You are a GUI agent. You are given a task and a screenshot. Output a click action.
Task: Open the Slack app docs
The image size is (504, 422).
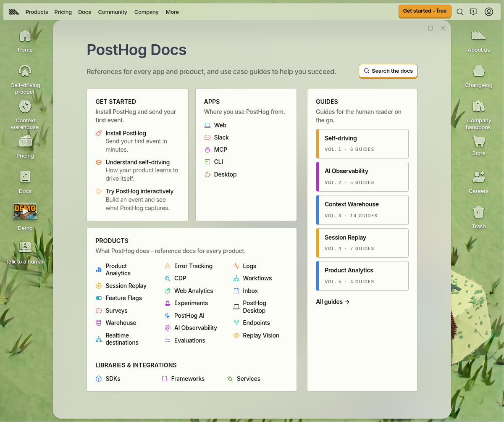click(x=216, y=137)
